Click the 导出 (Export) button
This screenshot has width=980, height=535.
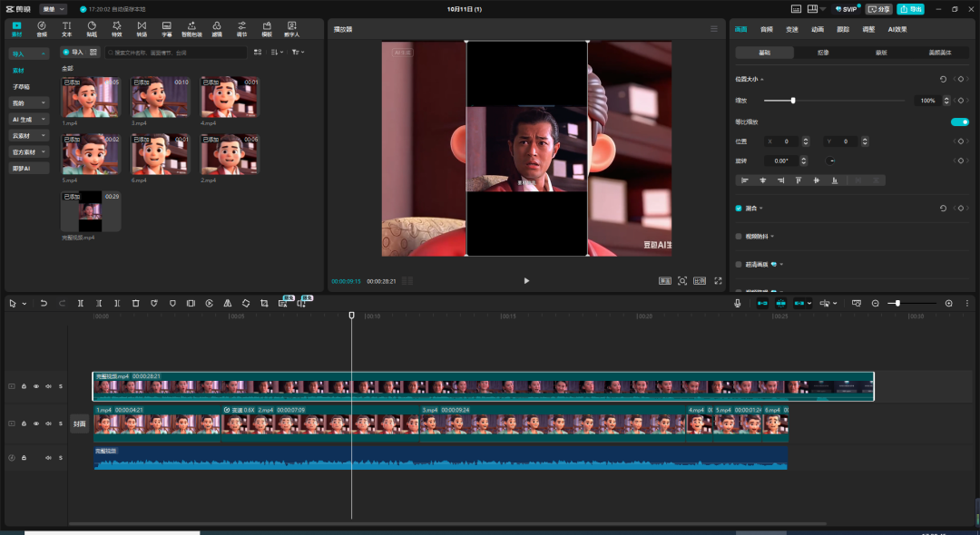point(910,9)
